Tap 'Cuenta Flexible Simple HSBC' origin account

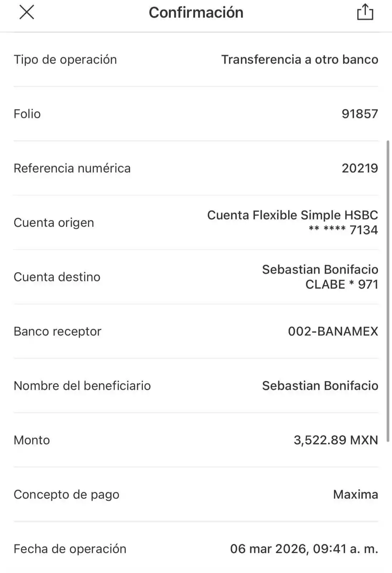292,215
